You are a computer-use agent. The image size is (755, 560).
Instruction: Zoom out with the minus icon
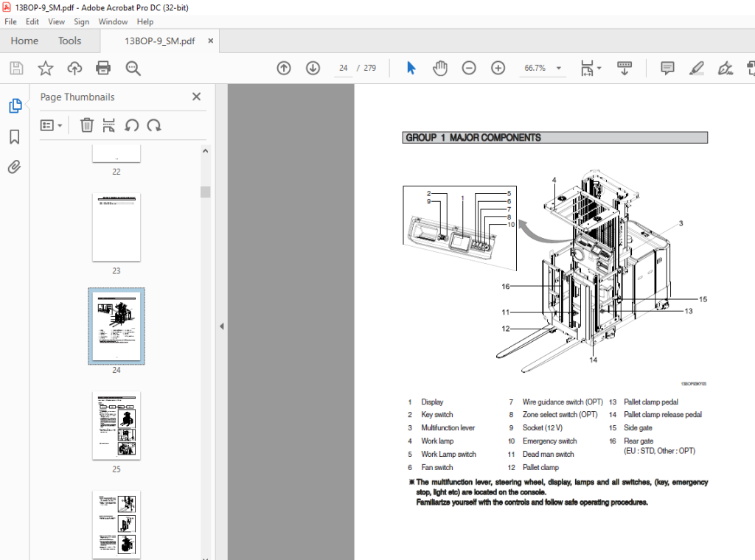pos(468,69)
